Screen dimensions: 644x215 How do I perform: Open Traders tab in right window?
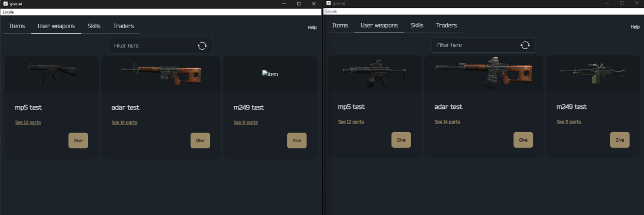446,25
